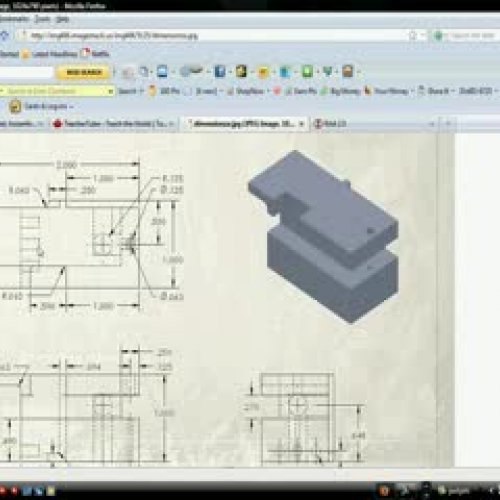Expand the yellow Search or Enter combo box
Image resolution: width=500 pixels, height=500 pixels.
[x=110, y=91]
